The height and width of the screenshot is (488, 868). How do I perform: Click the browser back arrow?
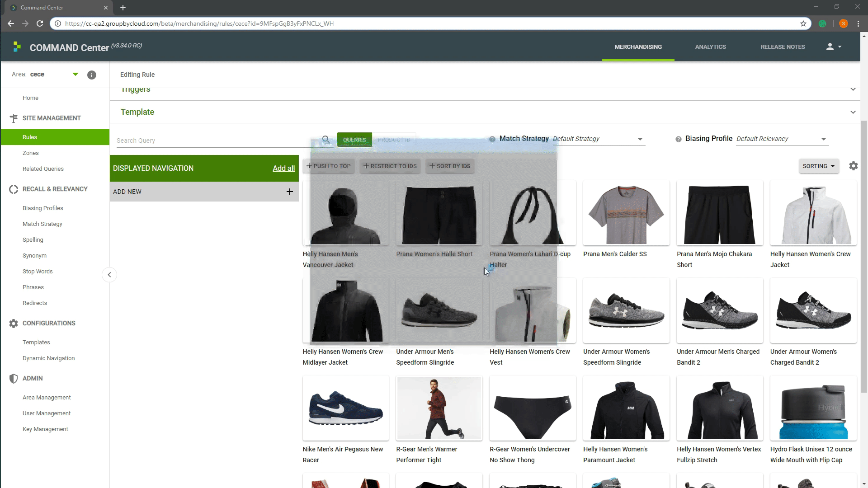(11, 23)
